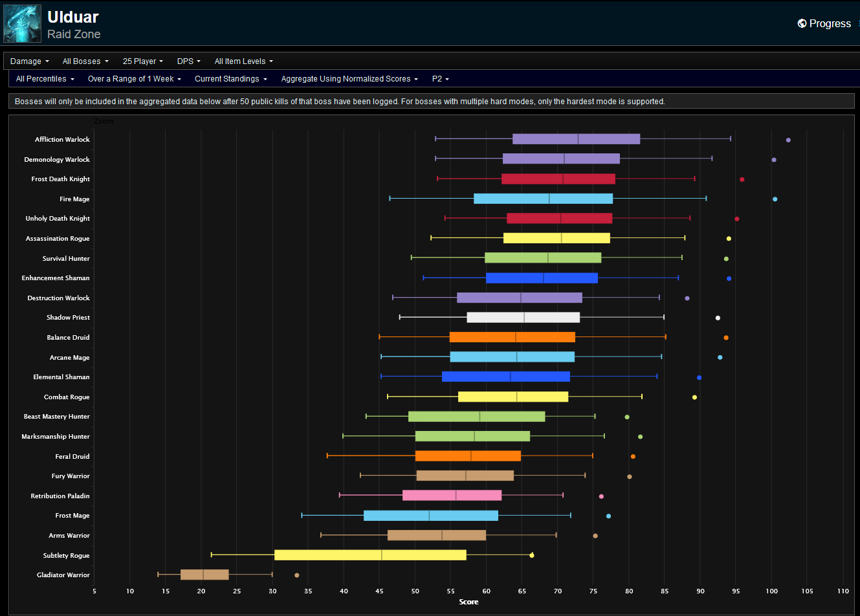Click the Shadow Priest white box bar

point(523,318)
